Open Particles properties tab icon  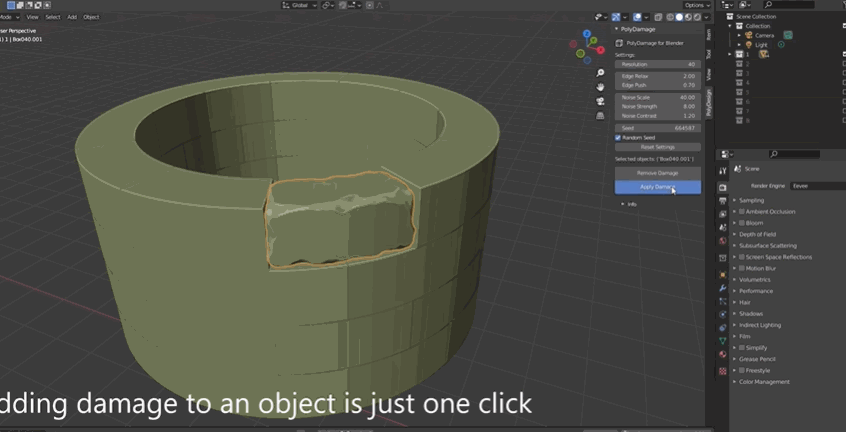pyautogui.click(x=723, y=301)
